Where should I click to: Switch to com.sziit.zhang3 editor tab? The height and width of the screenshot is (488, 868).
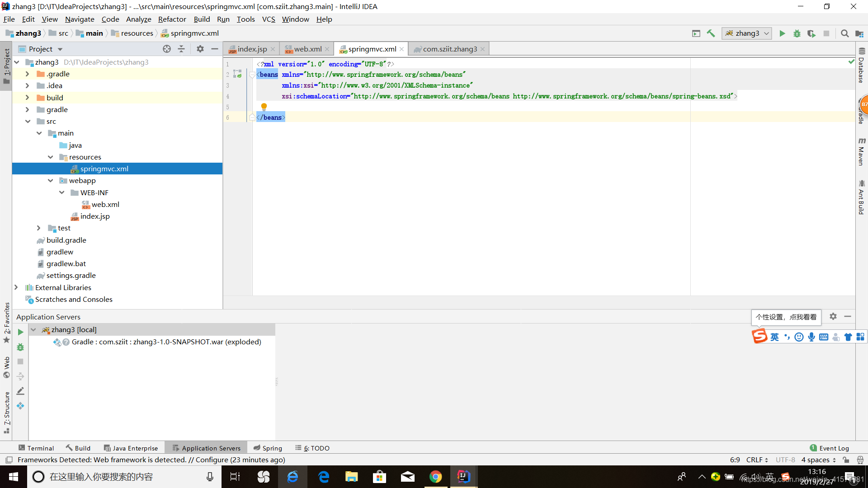(449, 49)
